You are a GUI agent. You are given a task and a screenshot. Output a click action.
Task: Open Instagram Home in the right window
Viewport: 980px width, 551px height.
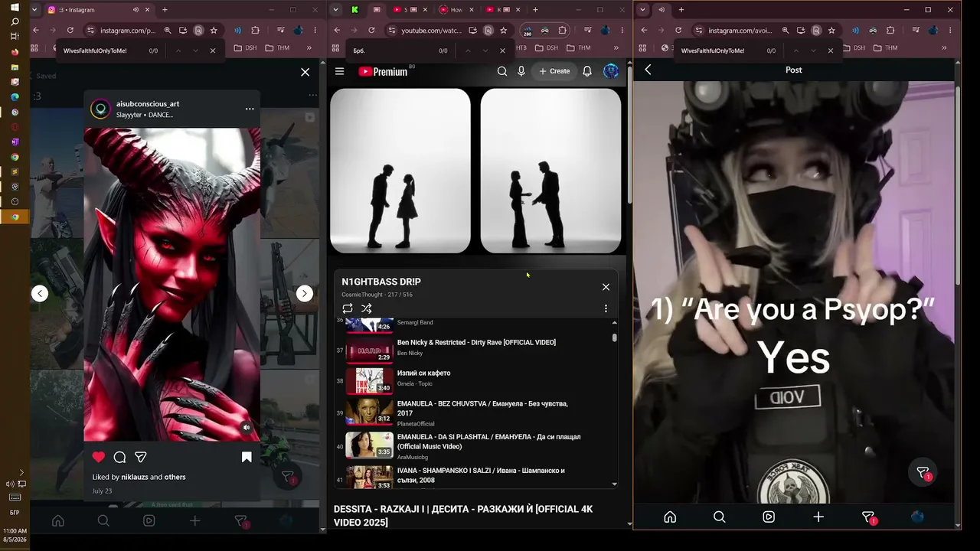click(670, 517)
